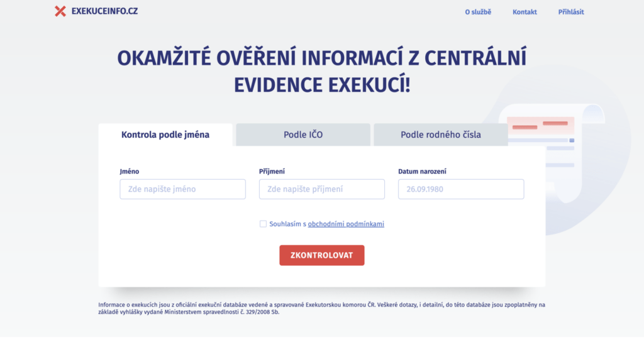The width and height of the screenshot is (644, 347).
Task: Click Přihlásit to log in
Action: click(570, 12)
